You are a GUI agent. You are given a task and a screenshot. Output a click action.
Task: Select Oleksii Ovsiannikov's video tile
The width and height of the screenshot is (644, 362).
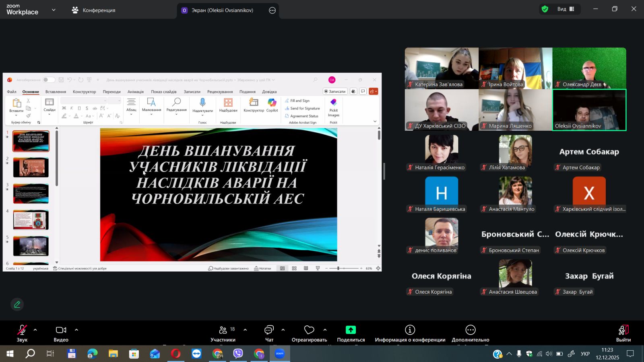click(x=589, y=110)
